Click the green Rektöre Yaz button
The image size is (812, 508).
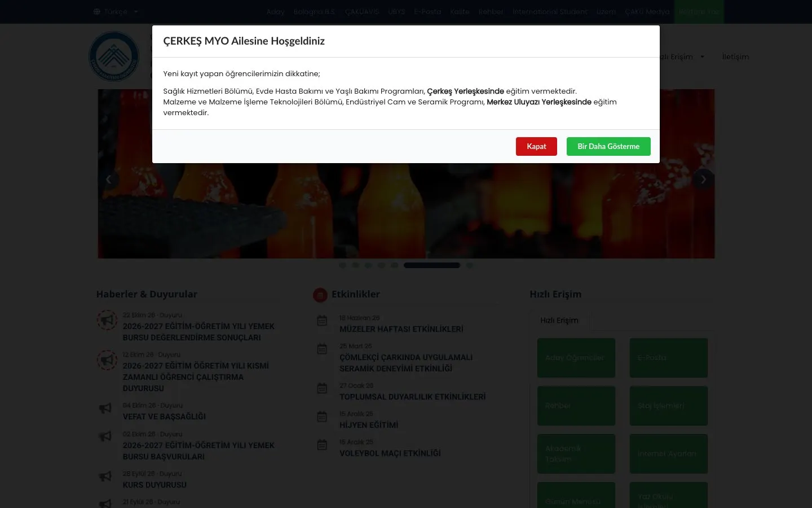[699, 11]
